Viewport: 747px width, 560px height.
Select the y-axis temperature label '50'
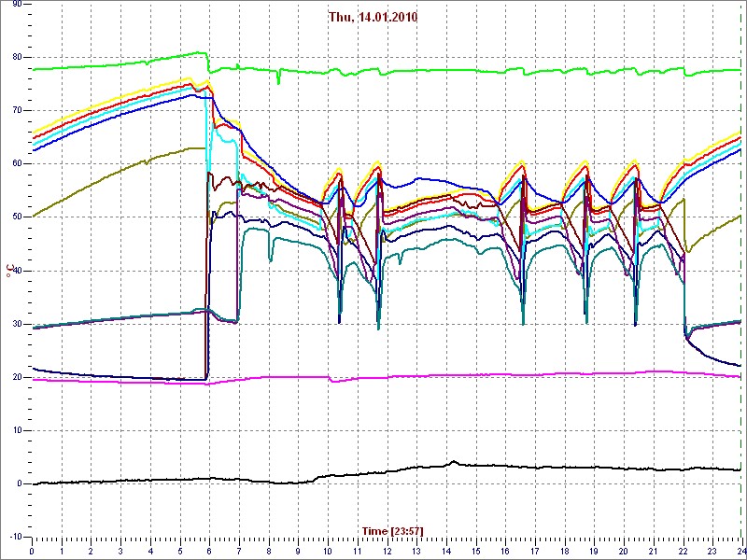(x=17, y=217)
